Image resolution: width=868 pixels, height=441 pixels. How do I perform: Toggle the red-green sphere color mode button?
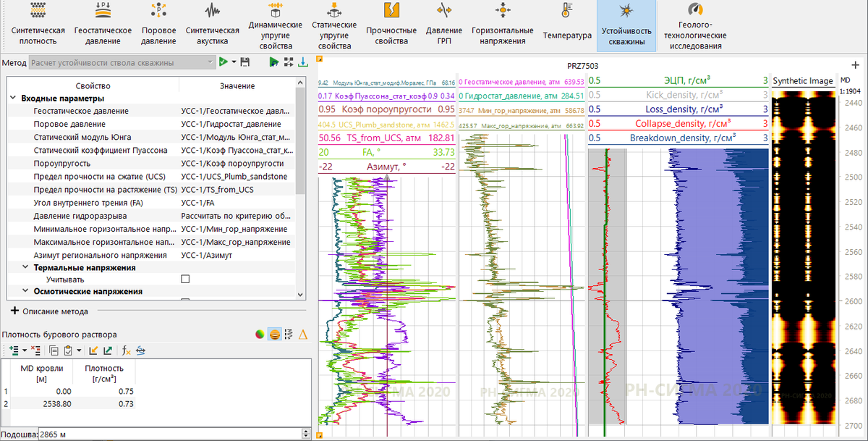point(260,334)
